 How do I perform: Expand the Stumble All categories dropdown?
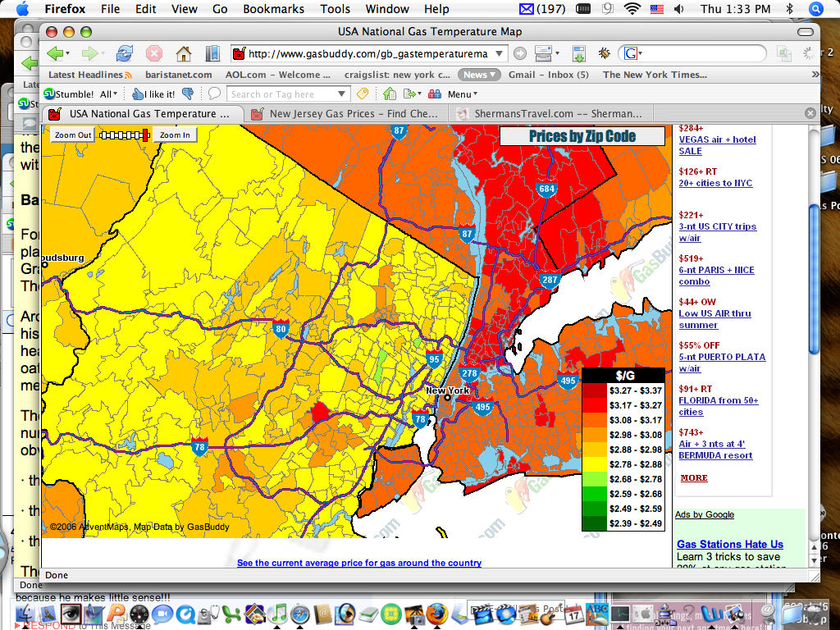click(109, 94)
